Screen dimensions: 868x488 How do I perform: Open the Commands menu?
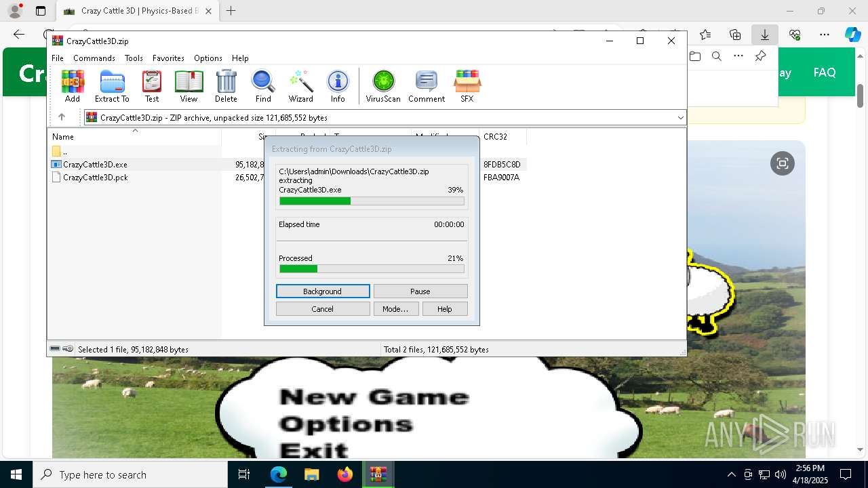click(x=94, y=58)
